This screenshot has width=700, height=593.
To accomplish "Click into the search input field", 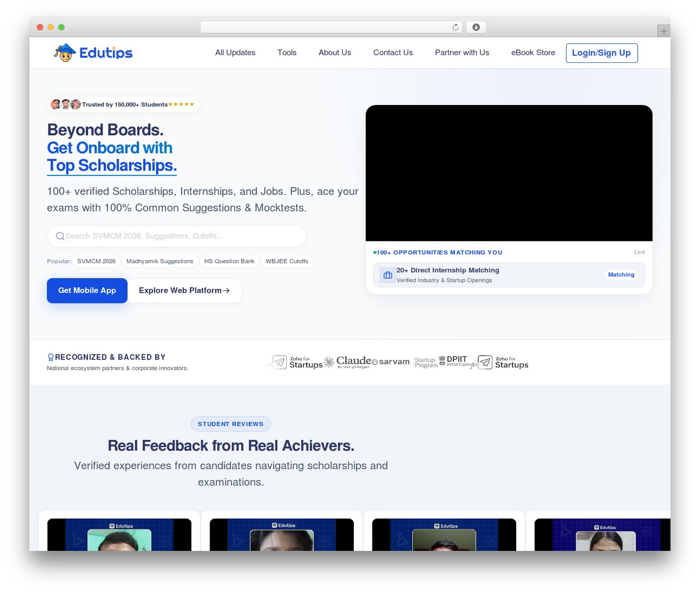I will point(177,236).
